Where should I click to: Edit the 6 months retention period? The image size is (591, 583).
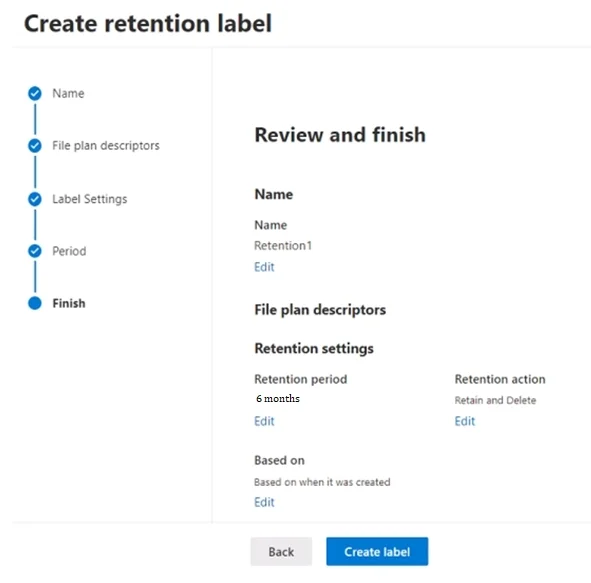click(x=264, y=421)
